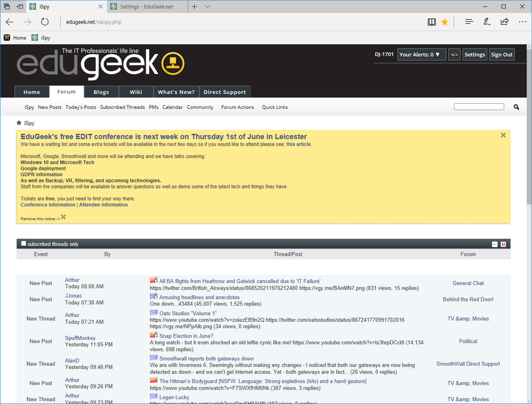Image resolution: width=532 pixels, height=404 pixels.
Task: Open the Edge More (…) menu
Action: (x=522, y=22)
